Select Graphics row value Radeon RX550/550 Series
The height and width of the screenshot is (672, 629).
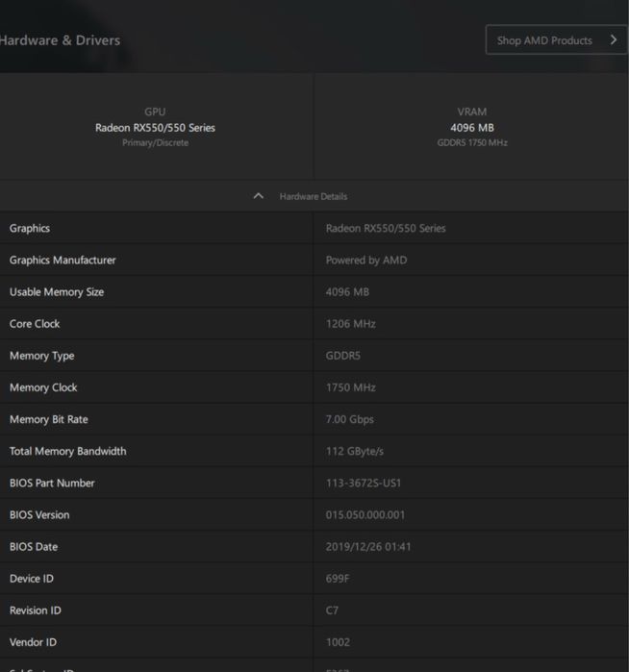point(386,229)
